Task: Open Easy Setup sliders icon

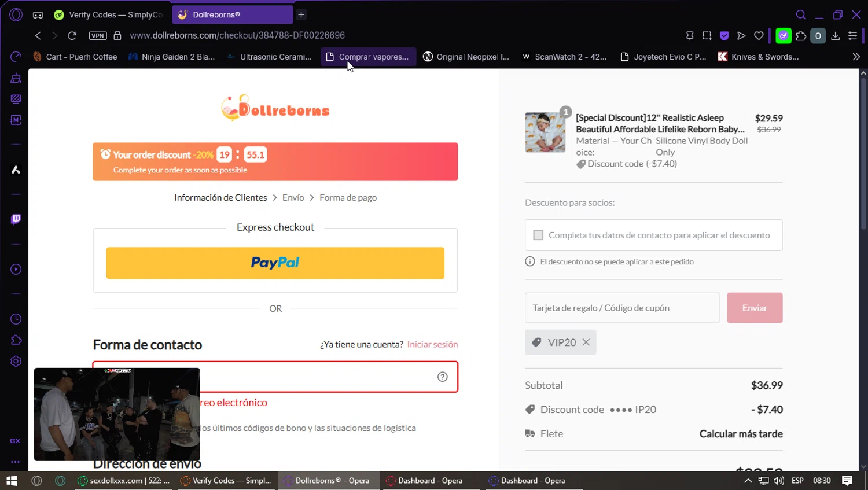Action: coord(852,36)
